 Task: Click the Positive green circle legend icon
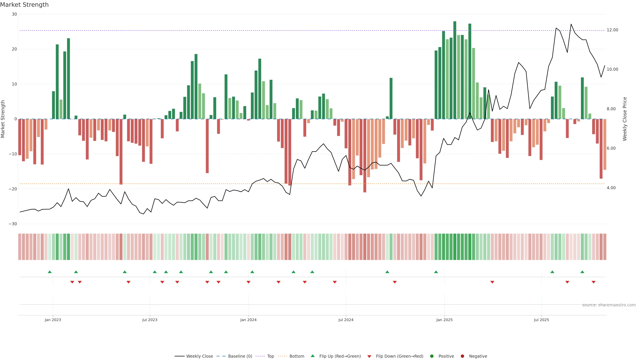click(432, 356)
